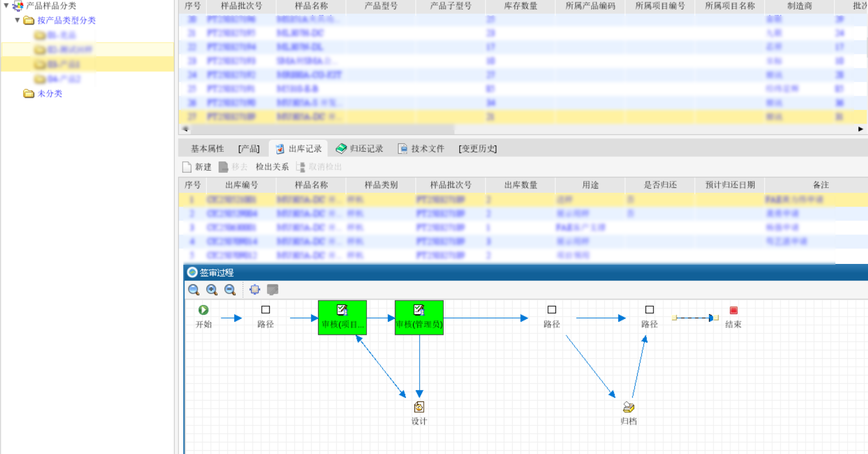Click the reset zoom magnifier icon
This screenshot has height=454, width=868.
[x=194, y=290]
